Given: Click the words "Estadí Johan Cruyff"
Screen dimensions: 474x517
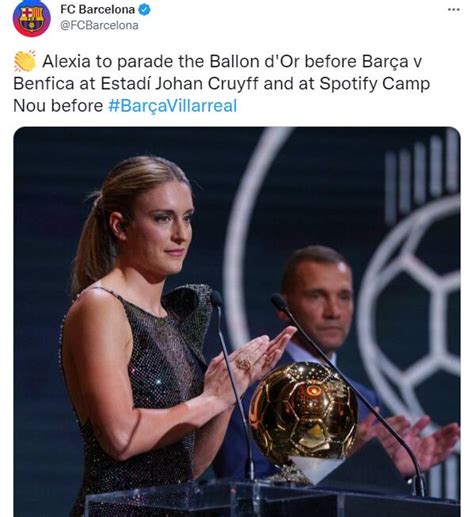Looking at the screenshot, I should (179, 83).
